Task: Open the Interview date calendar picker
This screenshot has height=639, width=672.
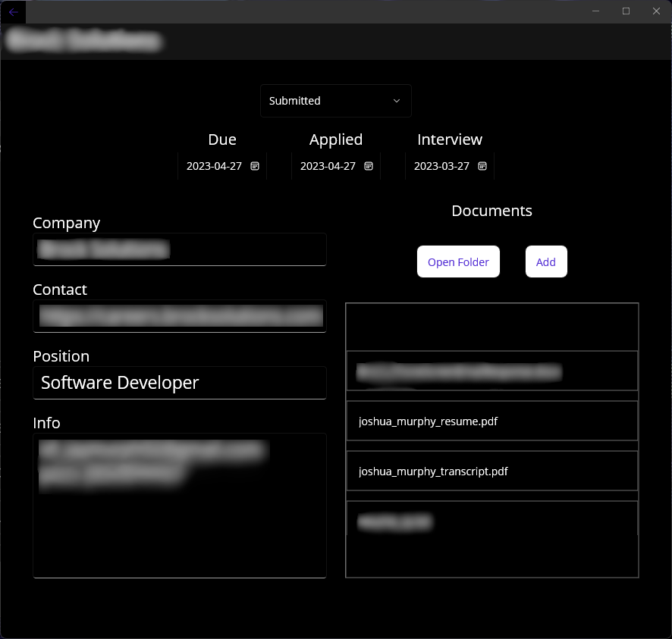Action: (x=482, y=165)
